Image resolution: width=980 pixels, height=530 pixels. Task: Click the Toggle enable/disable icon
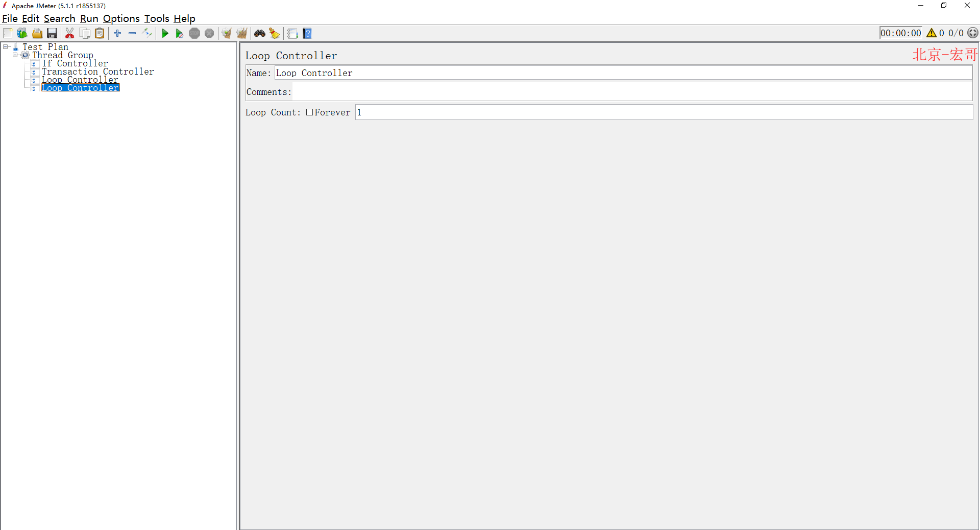click(147, 33)
